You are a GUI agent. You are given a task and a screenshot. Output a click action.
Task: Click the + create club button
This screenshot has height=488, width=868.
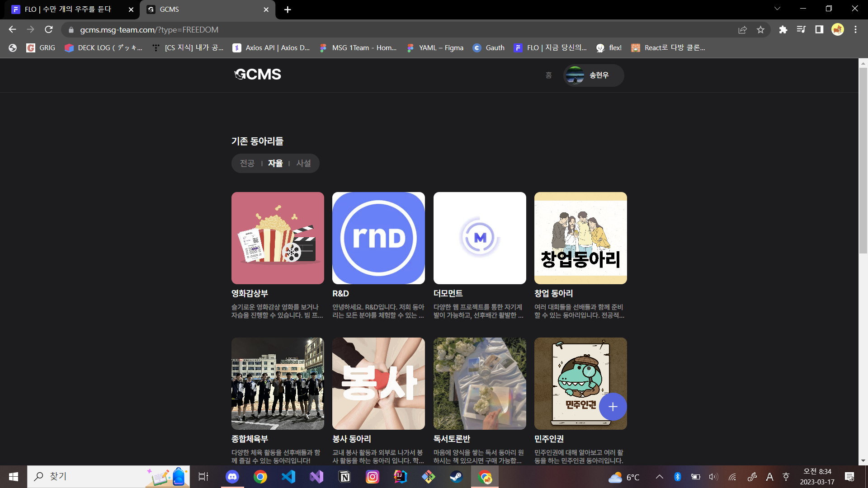point(613,407)
